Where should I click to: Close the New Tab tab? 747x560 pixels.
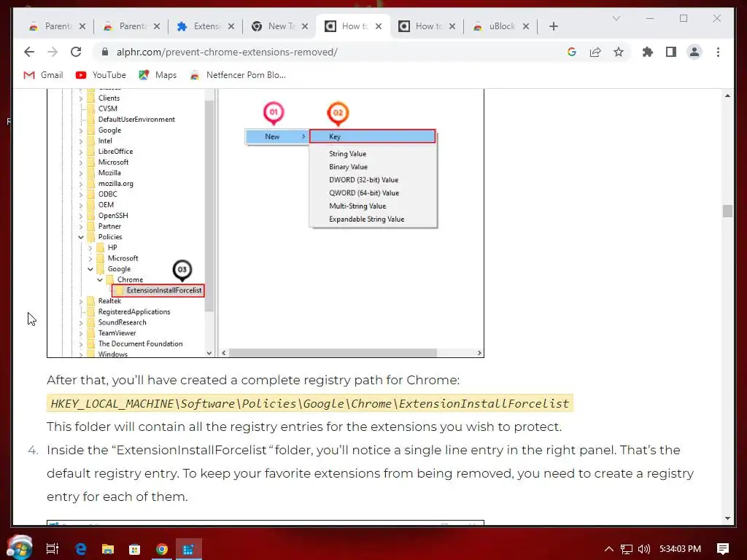coord(305,26)
